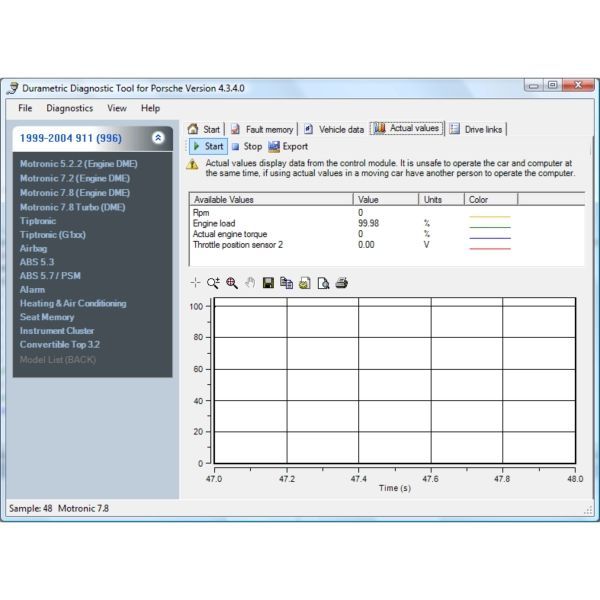
Task: Click the crosshair cursor tool in chart toolbar
Action: click(x=196, y=283)
